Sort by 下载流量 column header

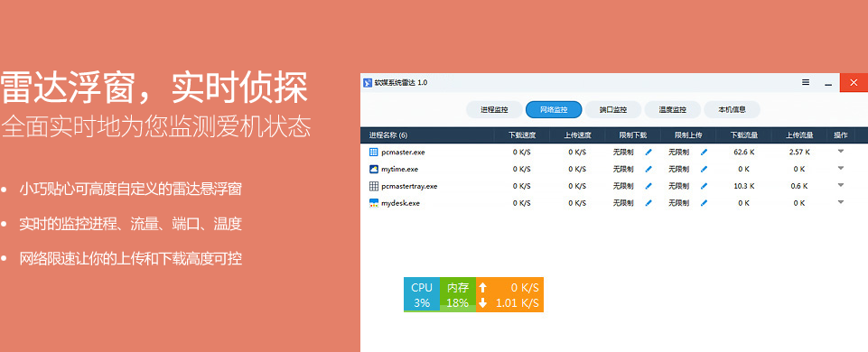[x=743, y=135]
